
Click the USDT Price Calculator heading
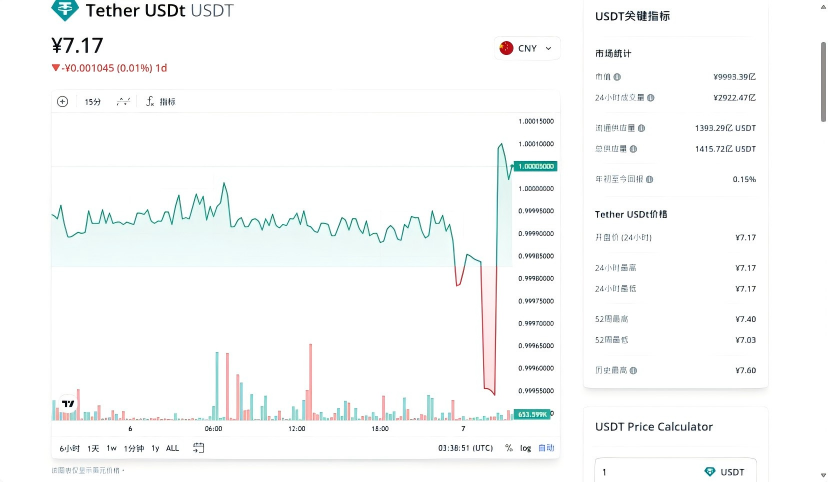click(x=654, y=427)
